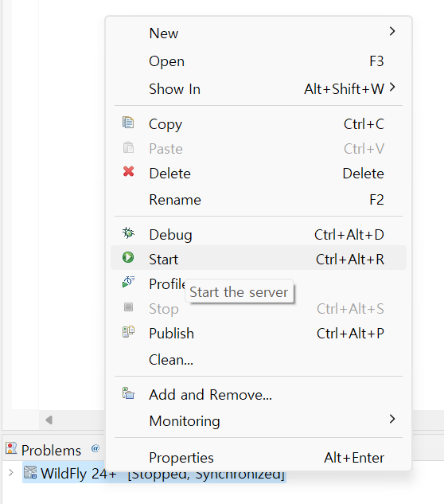Open the Monitoring submenu

(x=259, y=420)
